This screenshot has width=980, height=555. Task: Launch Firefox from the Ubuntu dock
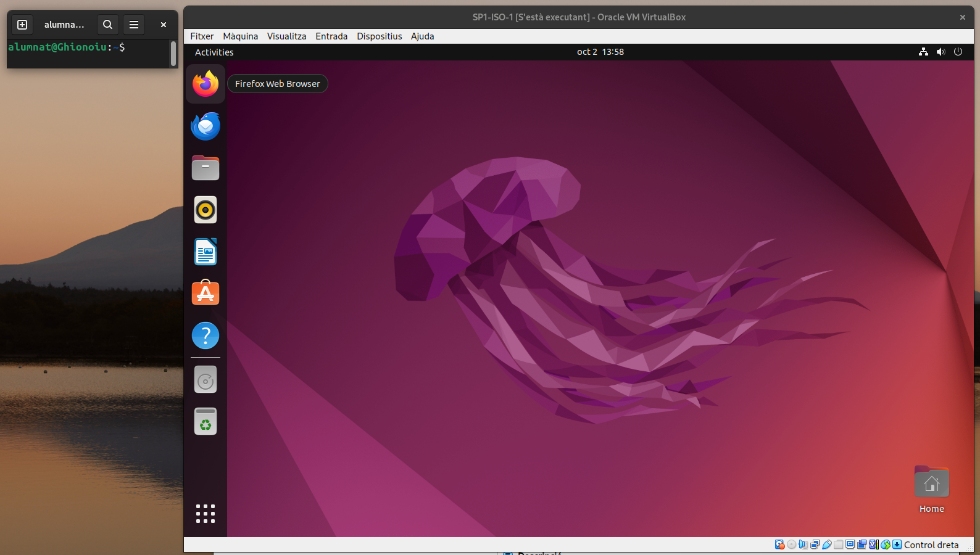coord(206,84)
